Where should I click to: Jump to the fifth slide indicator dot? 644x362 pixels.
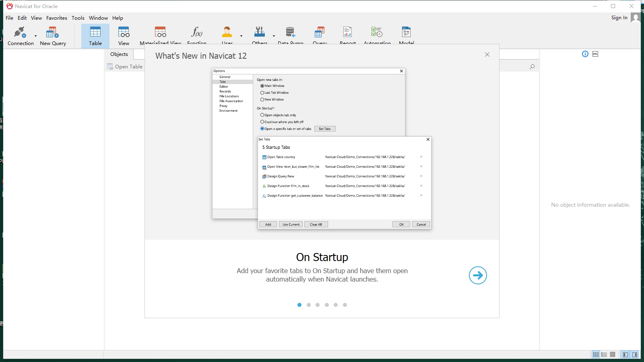336,305
